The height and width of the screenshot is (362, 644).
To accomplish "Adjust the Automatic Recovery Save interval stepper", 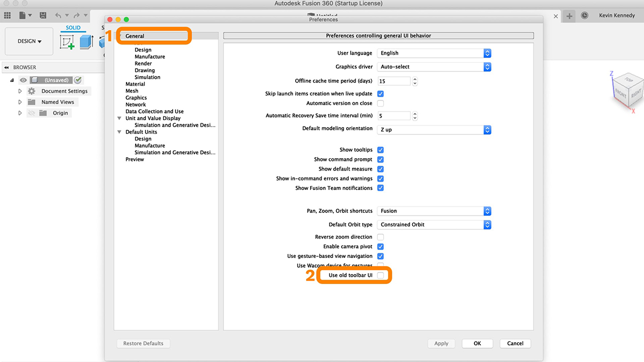I will point(415,116).
